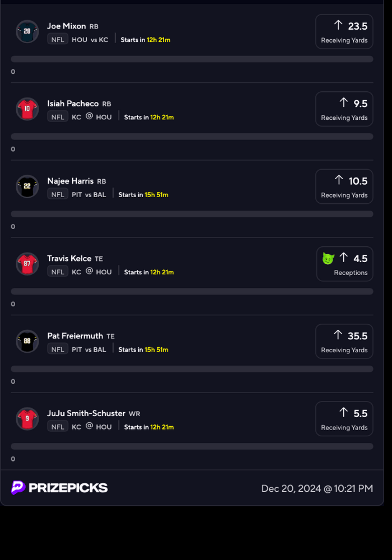
Task: Click Joe Mixon's progress bar
Action: coord(192,59)
